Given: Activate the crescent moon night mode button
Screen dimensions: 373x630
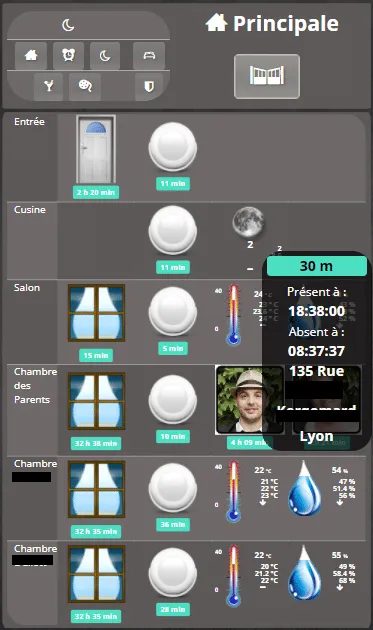Looking at the screenshot, I should coord(105,55).
